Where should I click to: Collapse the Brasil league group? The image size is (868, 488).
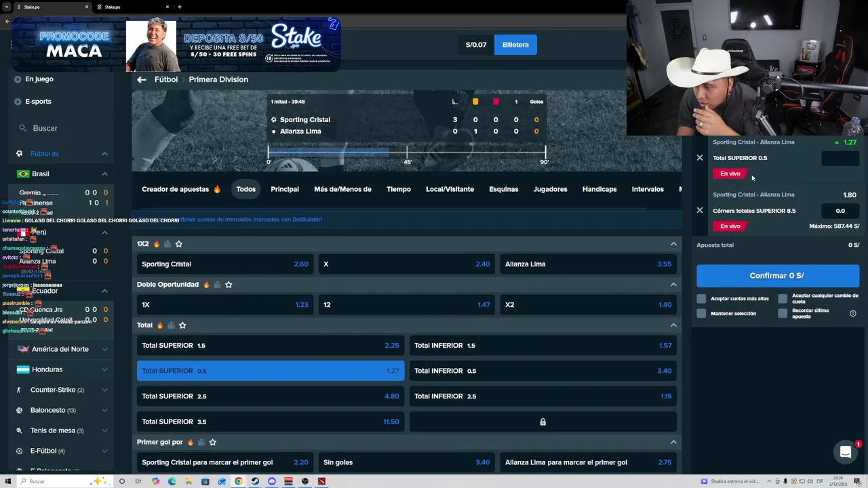coord(104,174)
